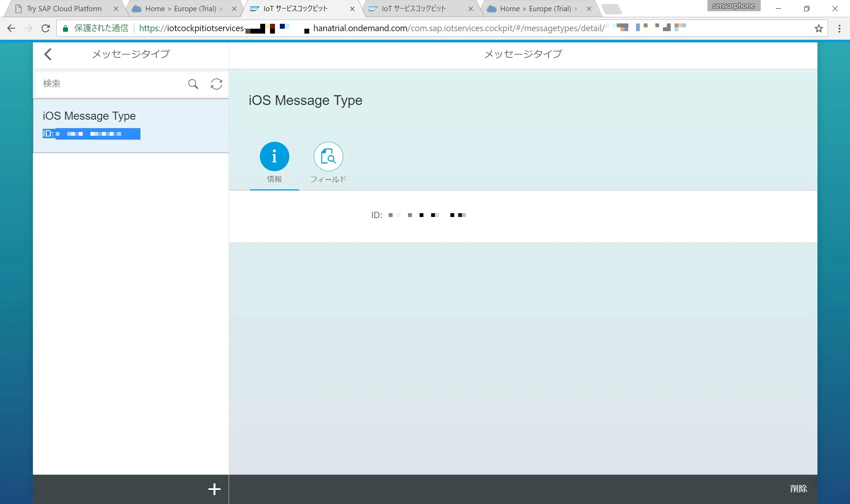Open a new browser tab

(x=611, y=9)
